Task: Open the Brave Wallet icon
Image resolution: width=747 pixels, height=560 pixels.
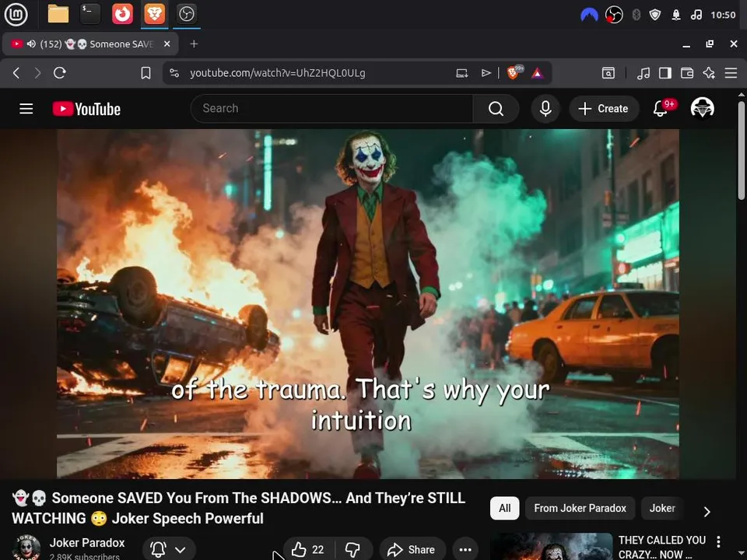Action: click(x=687, y=73)
